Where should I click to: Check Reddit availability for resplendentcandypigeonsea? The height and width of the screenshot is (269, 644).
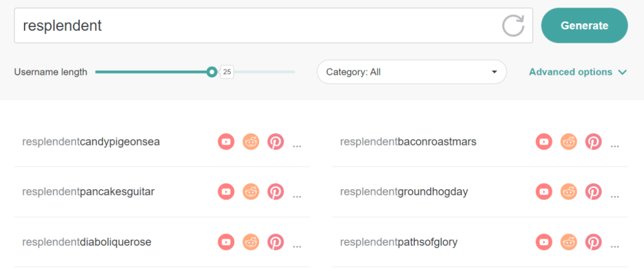point(251,141)
